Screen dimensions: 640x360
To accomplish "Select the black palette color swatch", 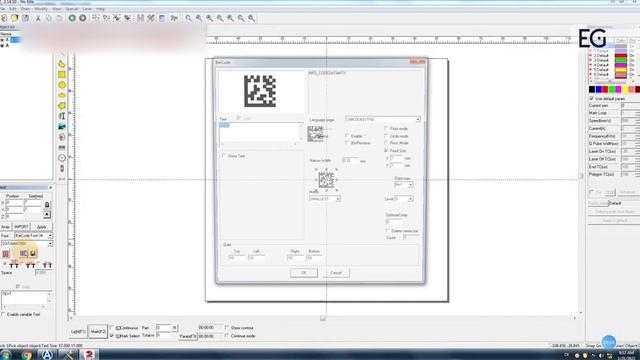I will point(592,89).
